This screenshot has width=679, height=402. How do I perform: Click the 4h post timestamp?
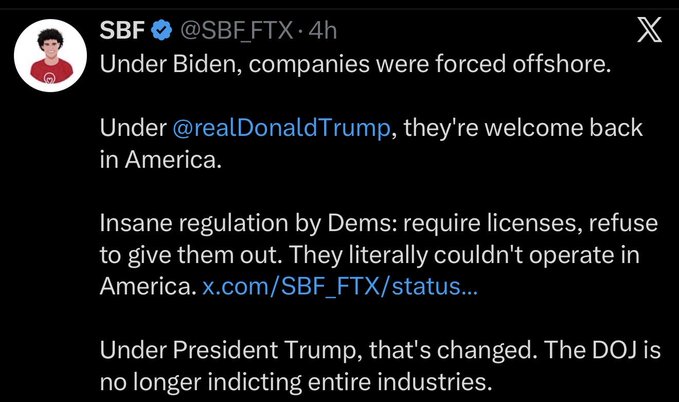323,32
